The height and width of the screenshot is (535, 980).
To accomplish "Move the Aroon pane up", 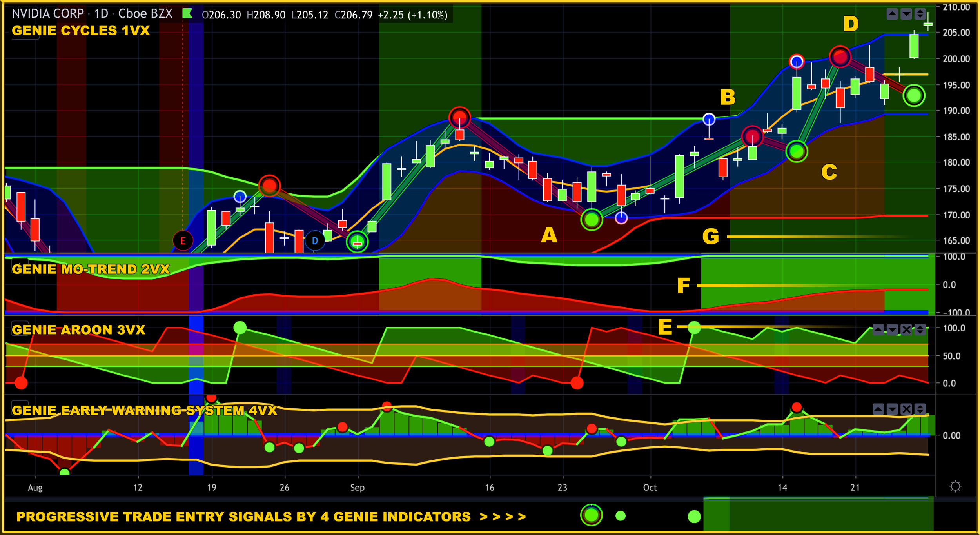I will [878, 329].
